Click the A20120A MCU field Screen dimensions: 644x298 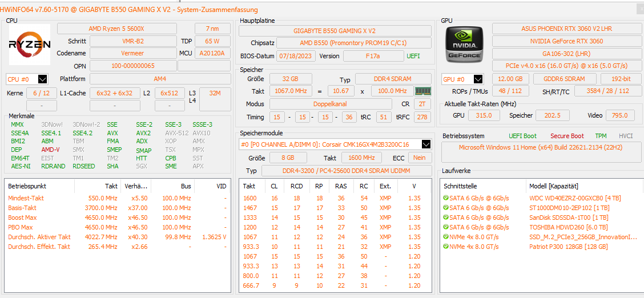(212, 53)
